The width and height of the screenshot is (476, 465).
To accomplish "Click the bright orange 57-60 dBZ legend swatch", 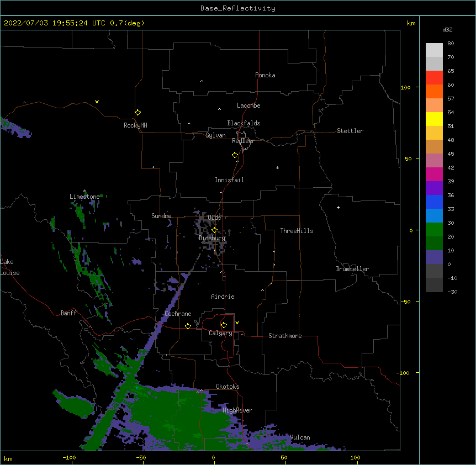I will [x=434, y=92].
